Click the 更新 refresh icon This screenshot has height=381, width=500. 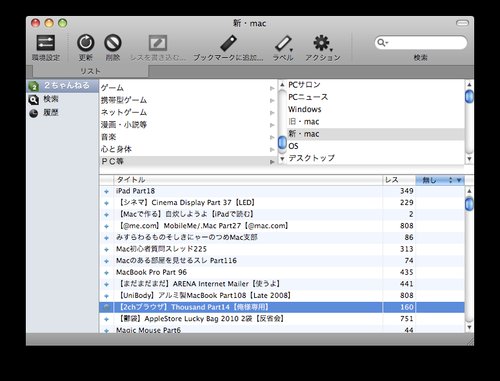coord(86,43)
